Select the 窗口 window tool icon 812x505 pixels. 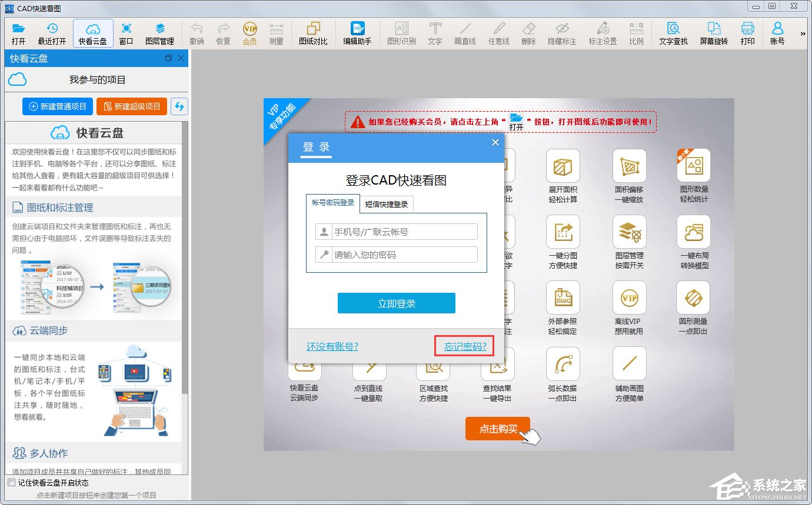coord(125,32)
